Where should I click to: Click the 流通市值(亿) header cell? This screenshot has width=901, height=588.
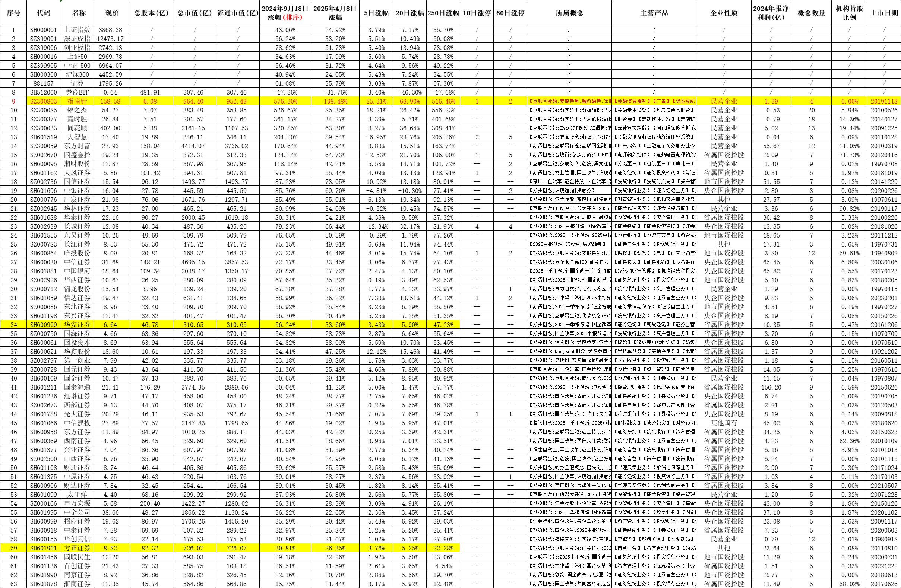238,13
